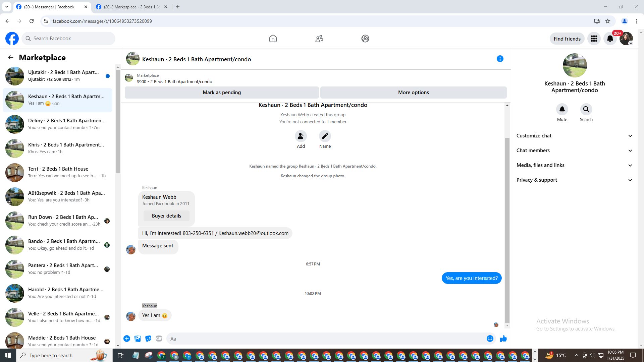Open Ujutakir conversation
The image size is (644, 362).
click(x=58, y=76)
